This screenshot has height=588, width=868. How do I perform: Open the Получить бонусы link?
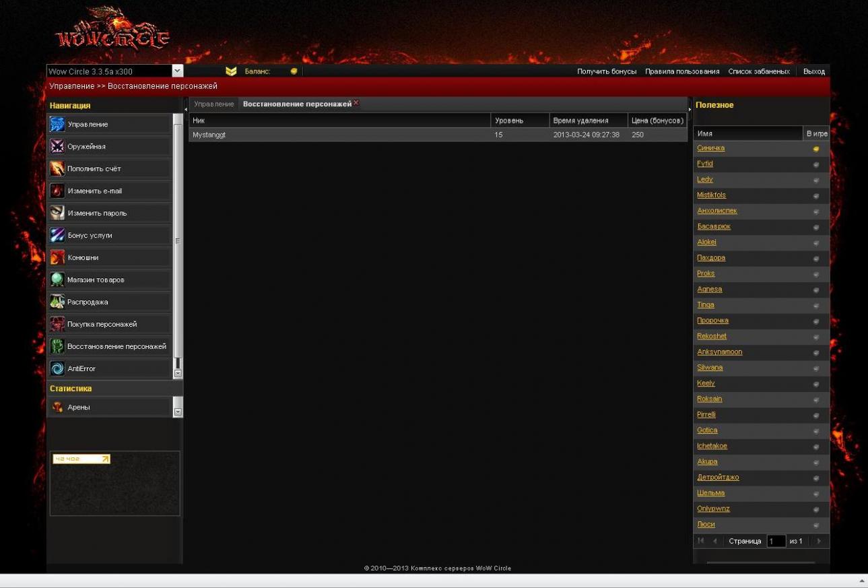606,71
